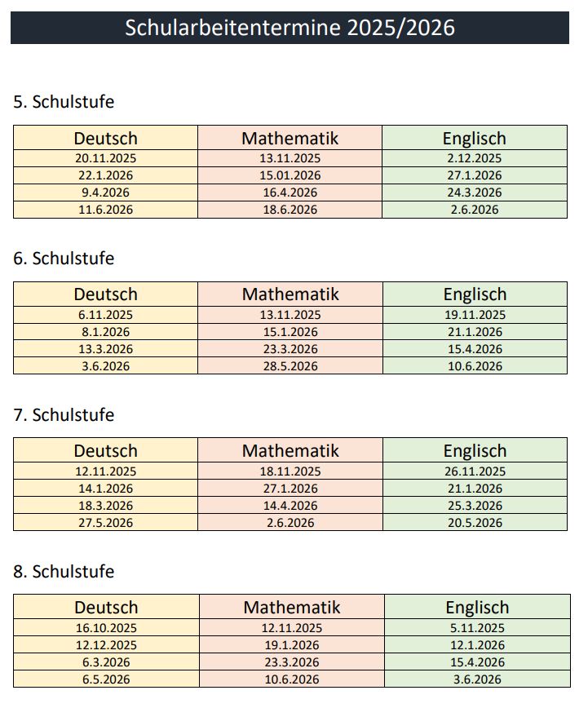Screen dimensions: 588x708
Task: Select the 7. Schulstufe heading
Action: (x=64, y=414)
